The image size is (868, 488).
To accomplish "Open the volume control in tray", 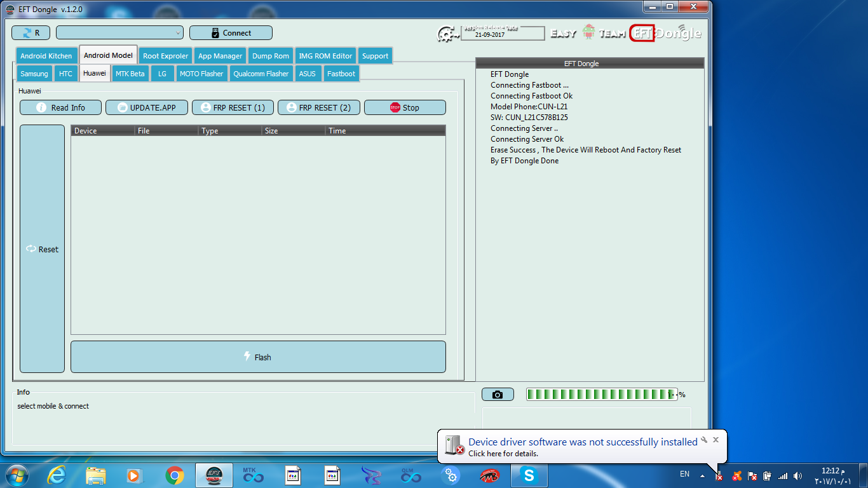I will click(798, 475).
